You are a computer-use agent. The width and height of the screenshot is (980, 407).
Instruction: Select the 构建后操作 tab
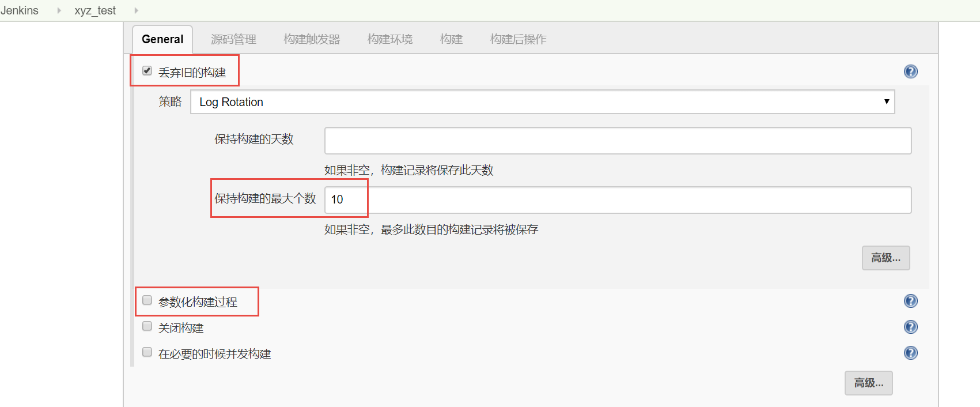click(518, 39)
